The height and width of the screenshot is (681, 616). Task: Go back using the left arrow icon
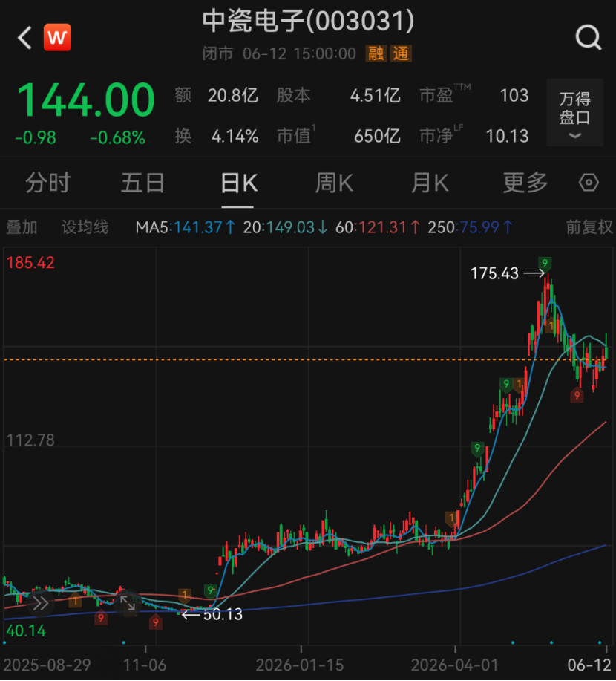(x=24, y=38)
